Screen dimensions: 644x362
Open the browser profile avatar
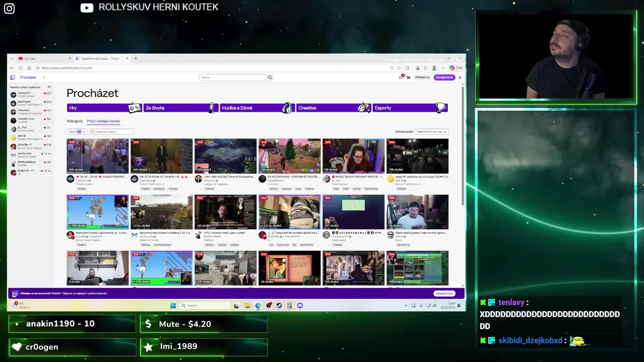(x=434, y=68)
